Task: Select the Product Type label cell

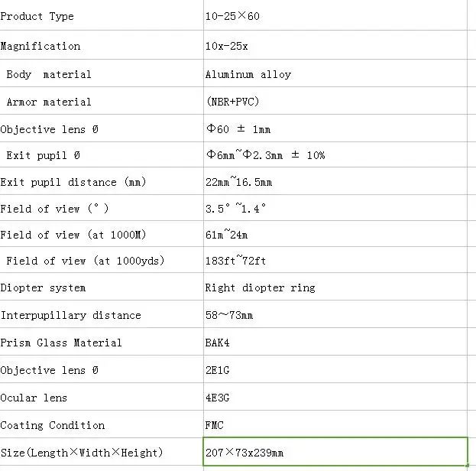Action: 102,16
